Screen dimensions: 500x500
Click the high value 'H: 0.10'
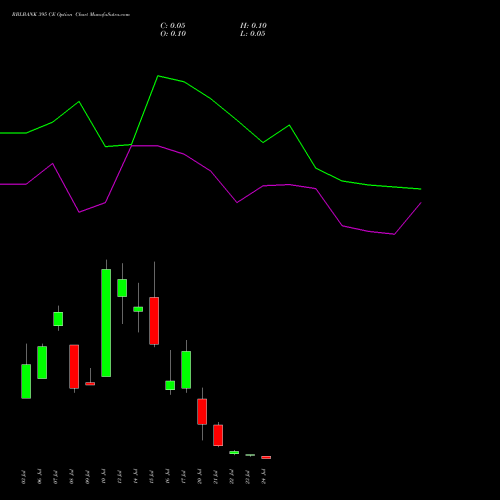253,26
